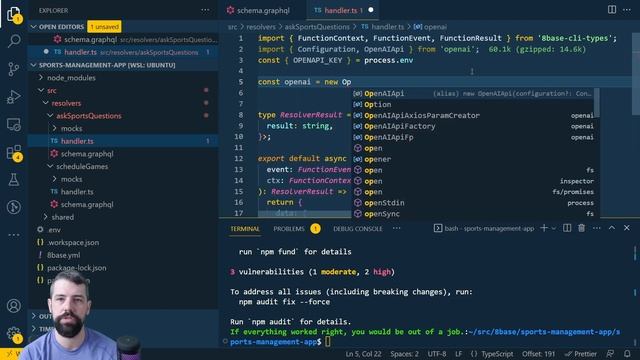Open the Testing flask view

click(x=14, y=180)
